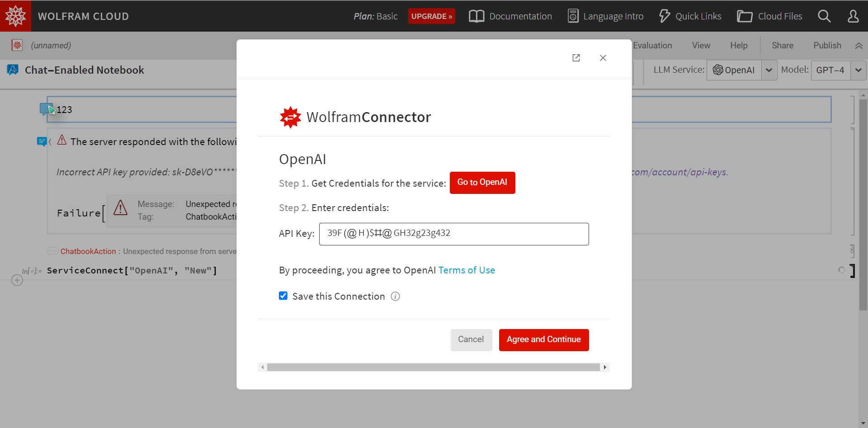The width and height of the screenshot is (868, 428).
Task: Click the chat input cell icon beside 123
Action: pyautogui.click(x=47, y=109)
